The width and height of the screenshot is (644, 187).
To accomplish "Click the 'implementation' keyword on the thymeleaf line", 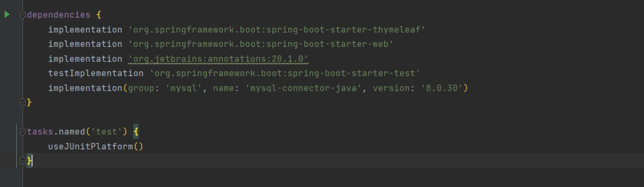I will (x=85, y=30).
